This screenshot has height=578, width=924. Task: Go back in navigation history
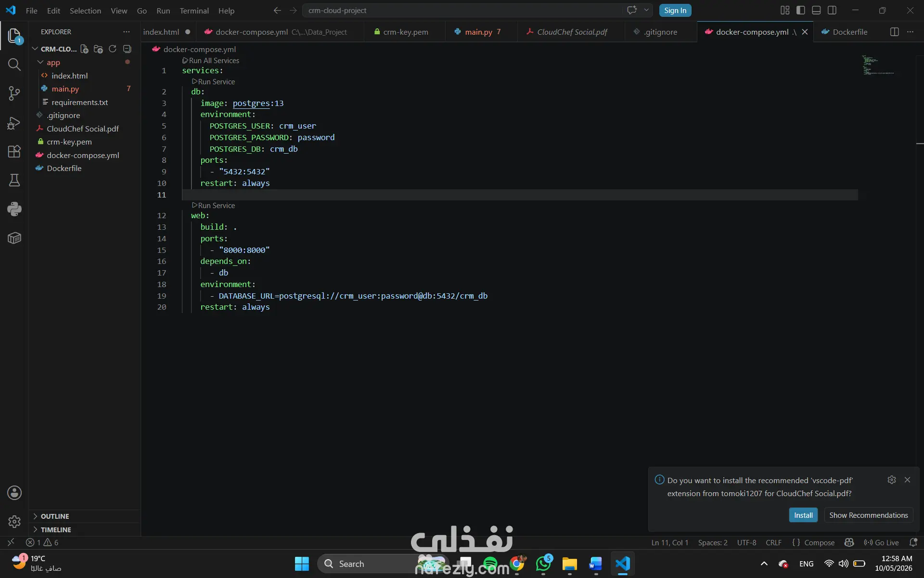[277, 10]
